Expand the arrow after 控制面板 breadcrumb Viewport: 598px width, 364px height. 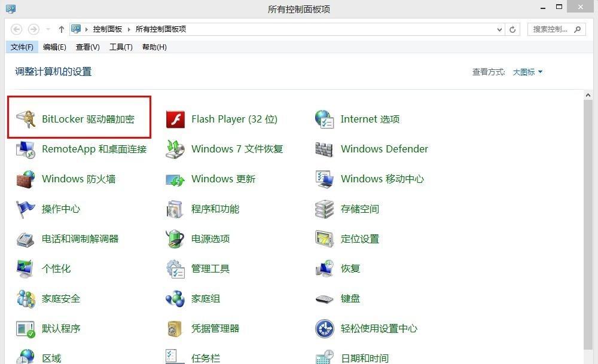coord(129,29)
